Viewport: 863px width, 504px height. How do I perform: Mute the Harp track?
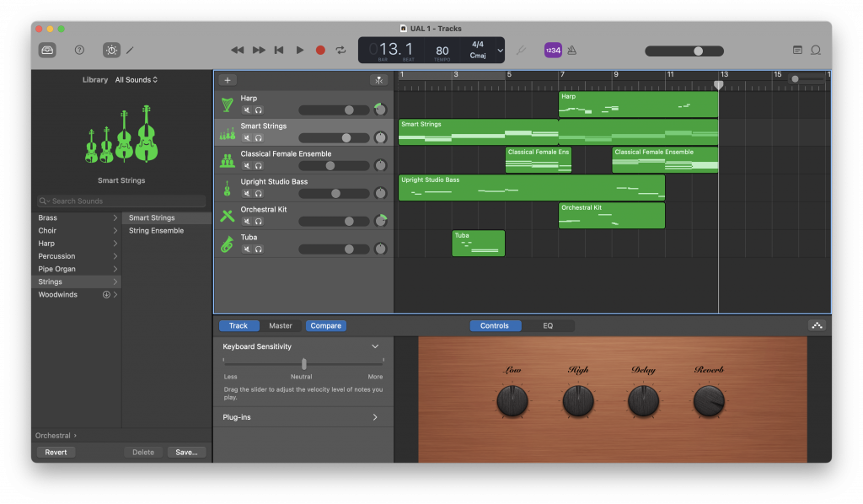pos(247,110)
